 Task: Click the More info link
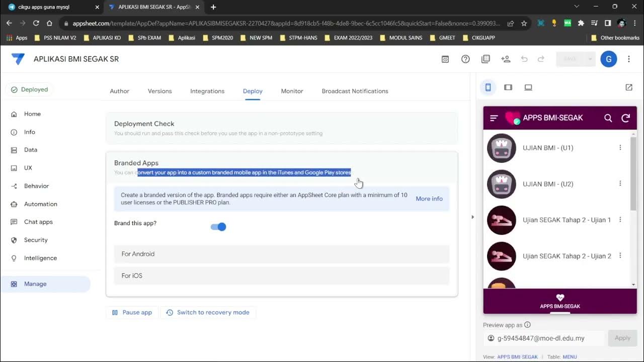tap(429, 199)
